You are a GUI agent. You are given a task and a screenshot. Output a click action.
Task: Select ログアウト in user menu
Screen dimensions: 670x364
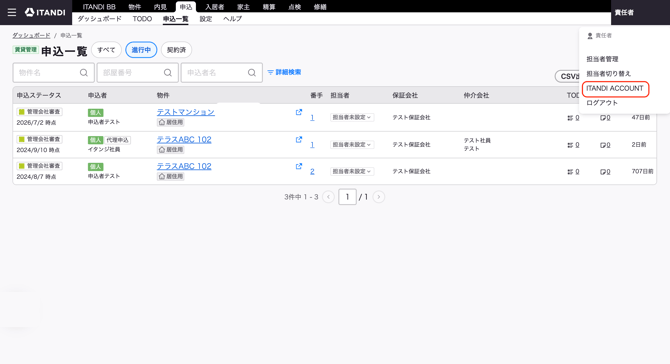[x=602, y=103]
